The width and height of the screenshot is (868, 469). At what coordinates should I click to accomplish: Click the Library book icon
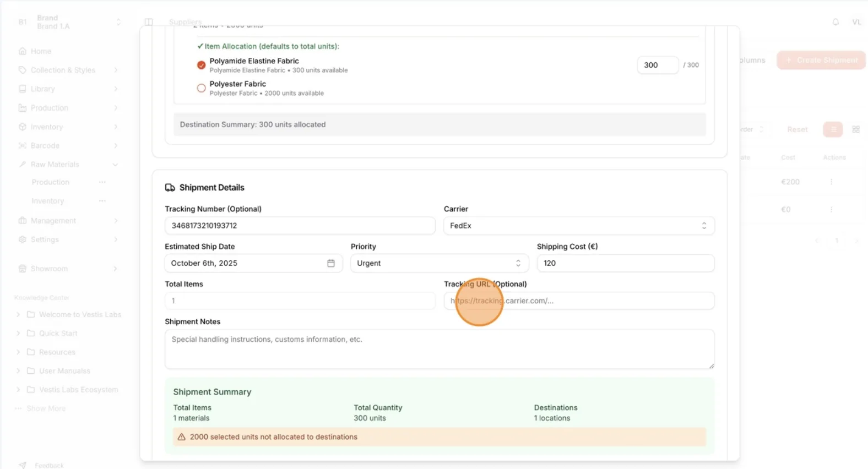coord(23,89)
